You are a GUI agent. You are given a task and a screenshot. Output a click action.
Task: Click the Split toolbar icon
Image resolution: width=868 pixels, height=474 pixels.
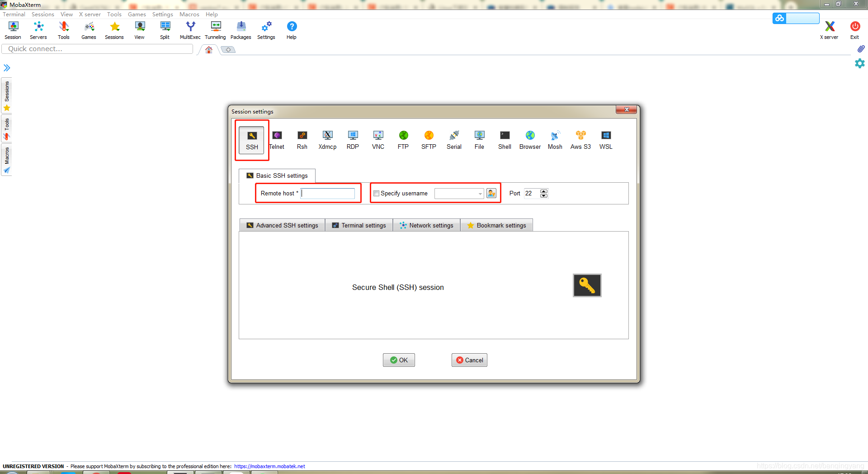(165, 30)
